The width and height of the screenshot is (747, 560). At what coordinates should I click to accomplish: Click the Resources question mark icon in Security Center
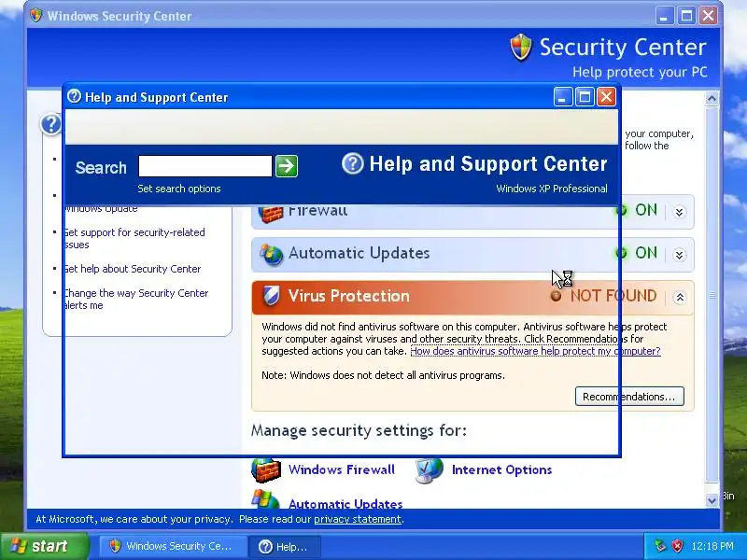click(50, 124)
